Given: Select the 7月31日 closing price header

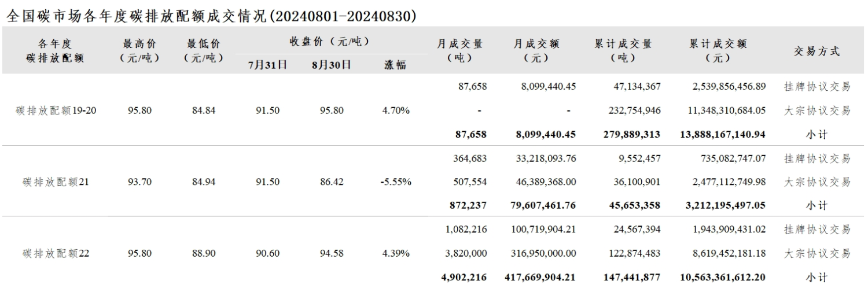Looking at the screenshot, I should (x=267, y=65).
